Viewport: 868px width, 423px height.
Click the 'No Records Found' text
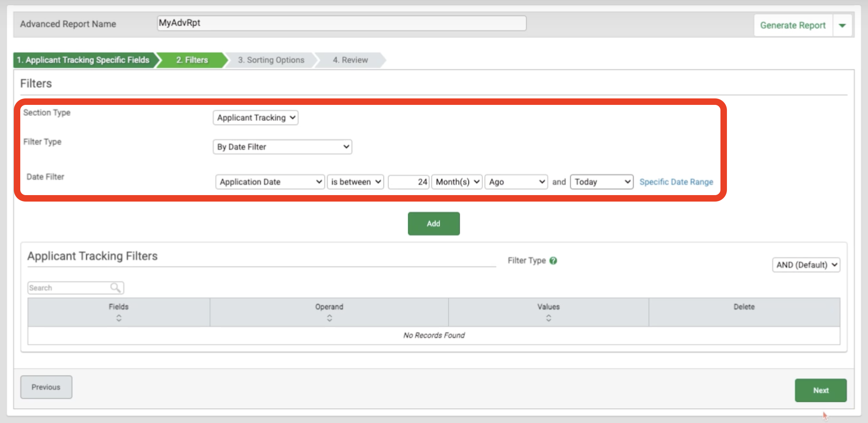pyautogui.click(x=434, y=335)
